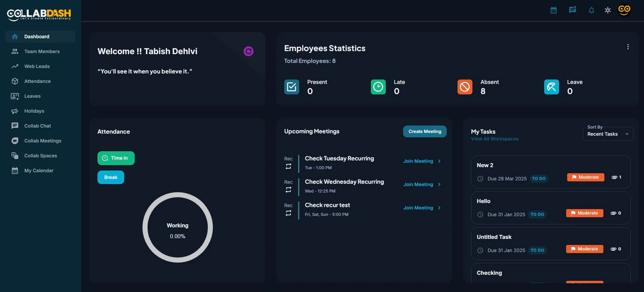Open Collab Chat from sidebar
The height and width of the screenshot is (292, 644).
click(40, 126)
